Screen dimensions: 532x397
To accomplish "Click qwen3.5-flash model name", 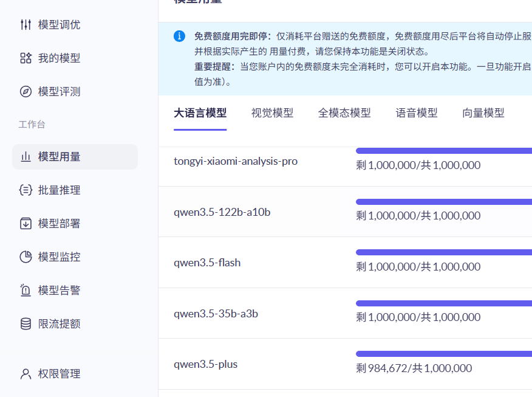I will [207, 263].
